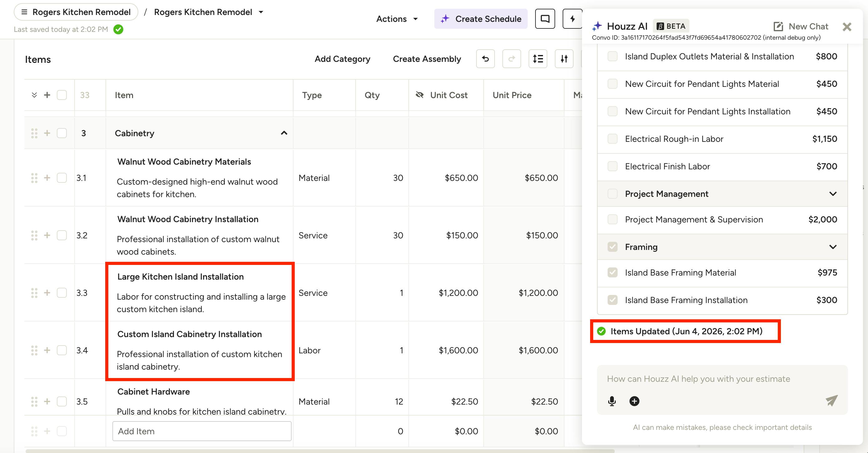This screenshot has height=453, width=868.
Task: Focus the Add Item input field
Action: click(x=202, y=431)
